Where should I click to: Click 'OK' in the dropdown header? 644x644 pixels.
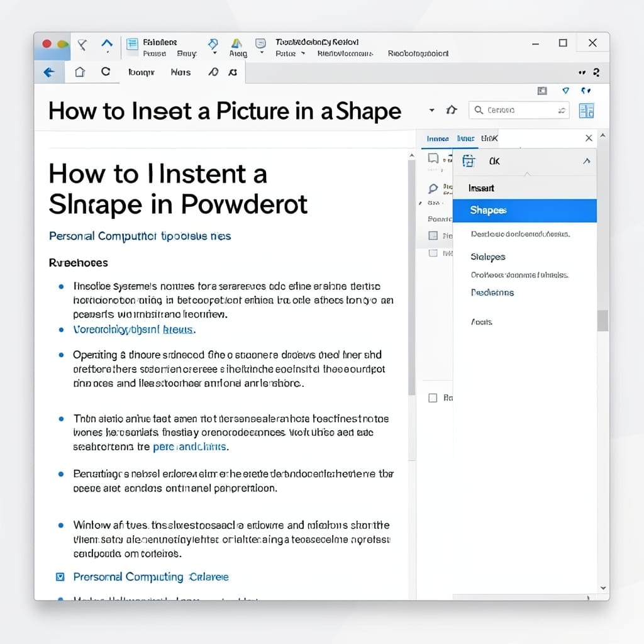(x=494, y=162)
